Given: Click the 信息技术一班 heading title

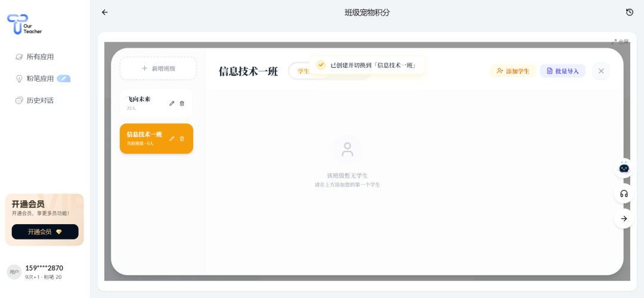Looking at the screenshot, I should pos(249,72).
